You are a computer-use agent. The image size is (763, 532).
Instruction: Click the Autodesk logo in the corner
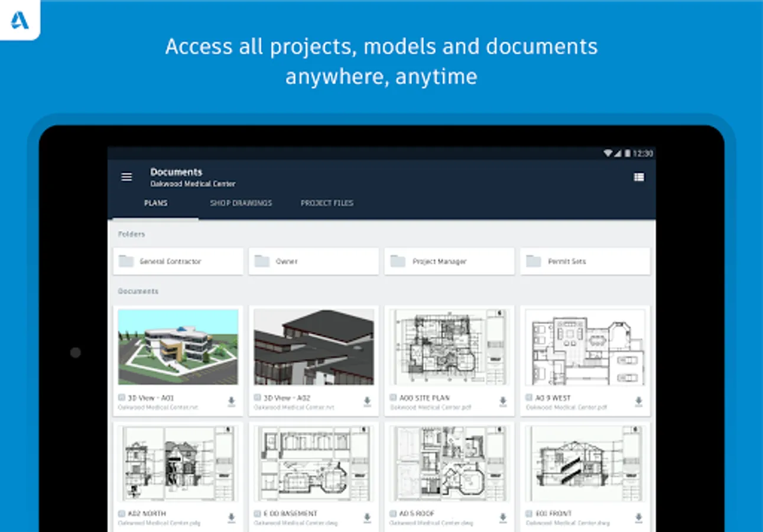coord(20,20)
